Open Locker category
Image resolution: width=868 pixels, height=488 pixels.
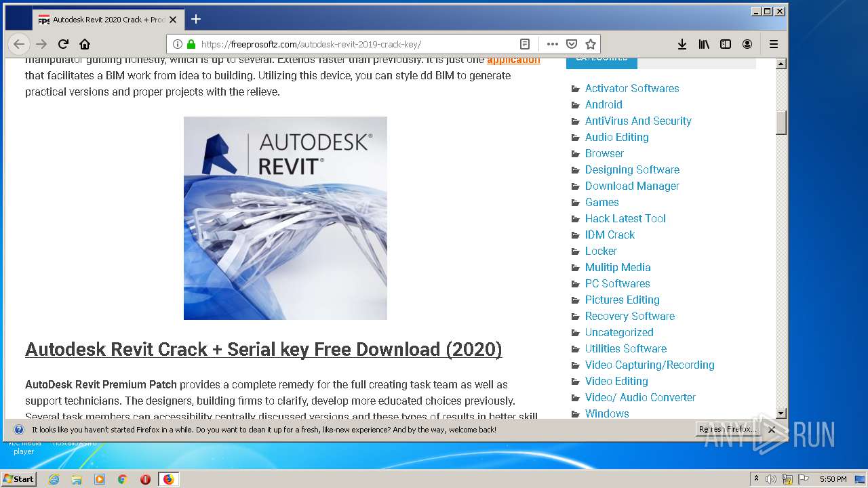(x=601, y=251)
